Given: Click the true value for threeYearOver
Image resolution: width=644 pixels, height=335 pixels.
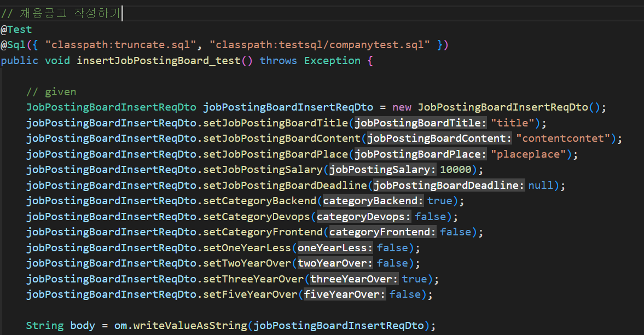Looking at the screenshot, I should (x=415, y=279).
